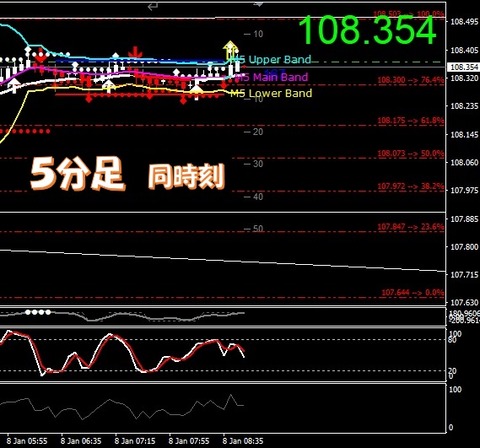
Task: Click price axis value 107.630
Action: click(464, 303)
